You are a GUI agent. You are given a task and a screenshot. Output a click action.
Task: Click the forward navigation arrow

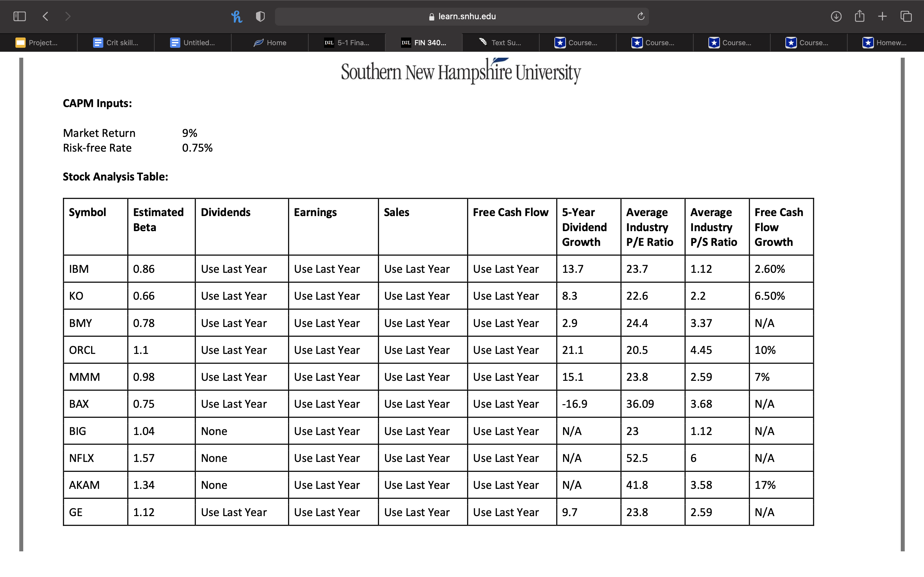[68, 16]
